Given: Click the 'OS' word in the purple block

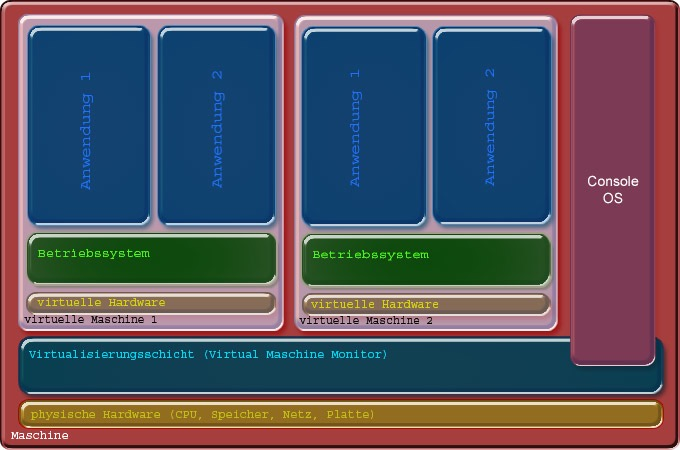Looking at the screenshot, I should (612, 198).
